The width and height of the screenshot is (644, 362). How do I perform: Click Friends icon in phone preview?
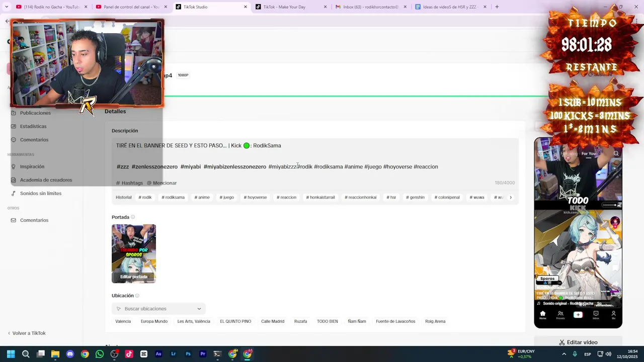560,315
